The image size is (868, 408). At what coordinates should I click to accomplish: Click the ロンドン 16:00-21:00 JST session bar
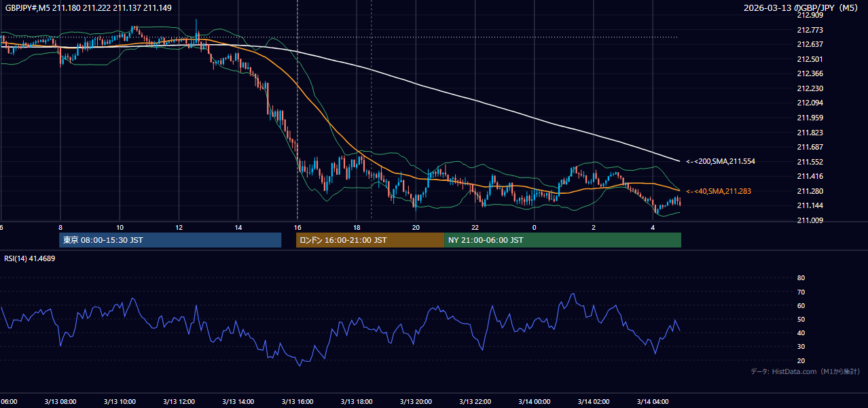pos(369,240)
